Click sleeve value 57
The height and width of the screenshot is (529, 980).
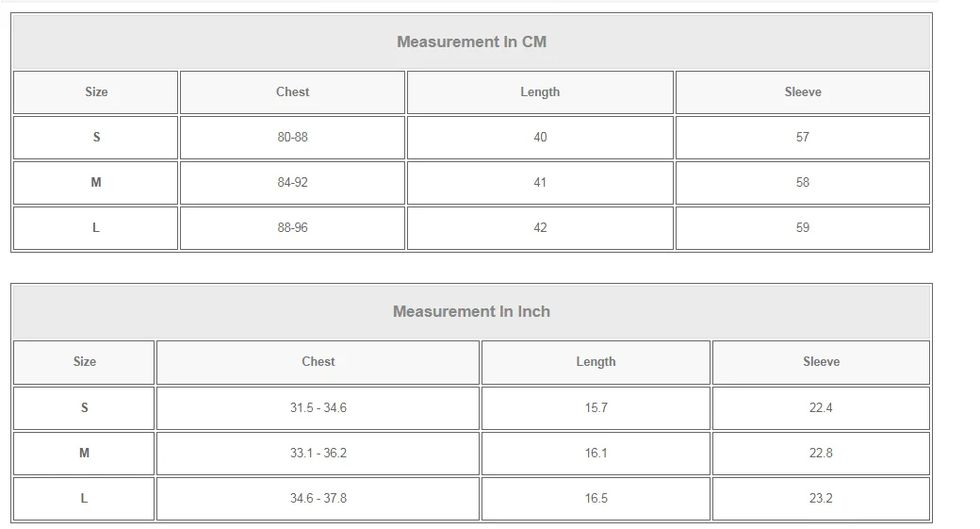(803, 137)
